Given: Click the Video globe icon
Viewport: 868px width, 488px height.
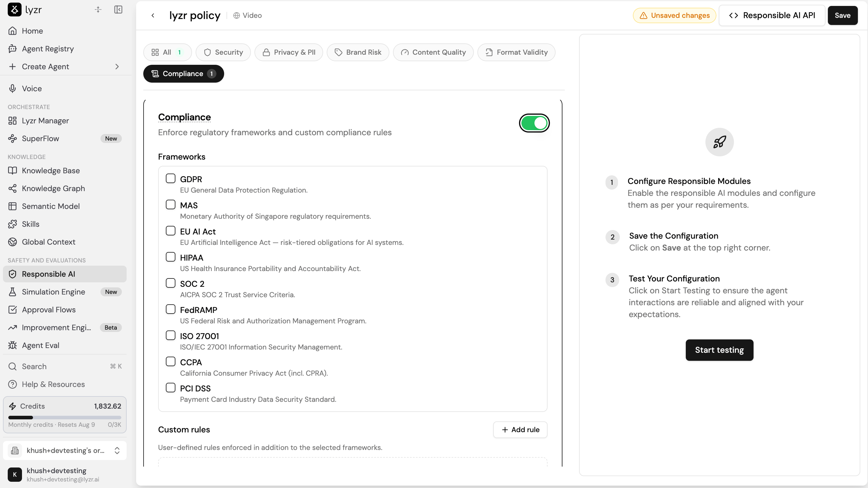Looking at the screenshot, I should coord(237,15).
